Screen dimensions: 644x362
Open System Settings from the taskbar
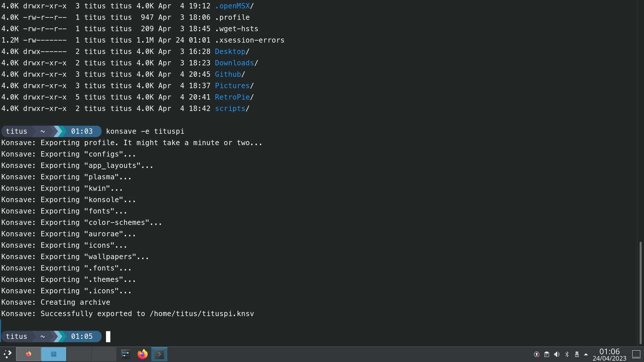[x=126, y=354]
